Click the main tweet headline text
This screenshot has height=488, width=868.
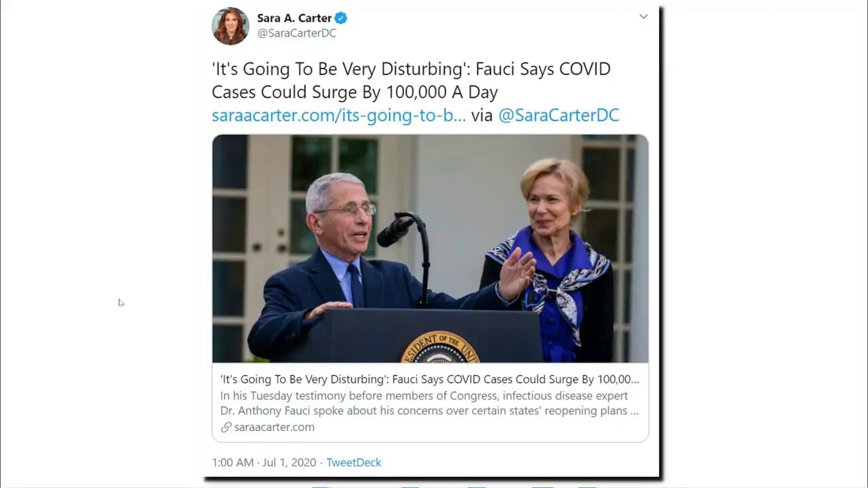pos(411,80)
